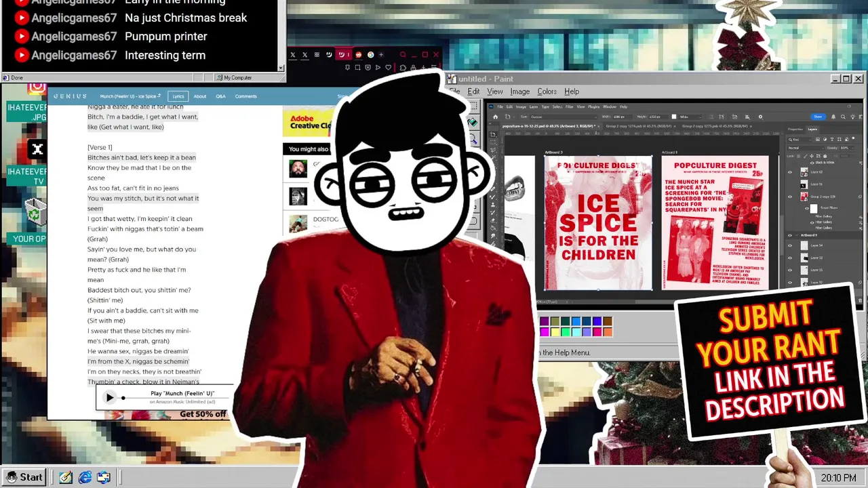Image resolution: width=868 pixels, height=488 pixels.
Task: Select the Group 2 copy 139 layer thumbnail
Action: [x=804, y=197]
